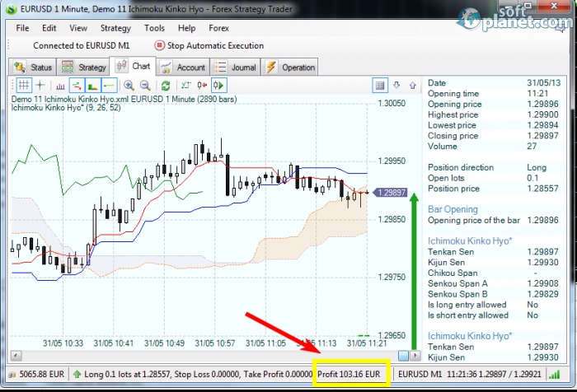The height and width of the screenshot is (392, 577).
Task: Open the Forex menu
Action: pyautogui.click(x=219, y=28)
